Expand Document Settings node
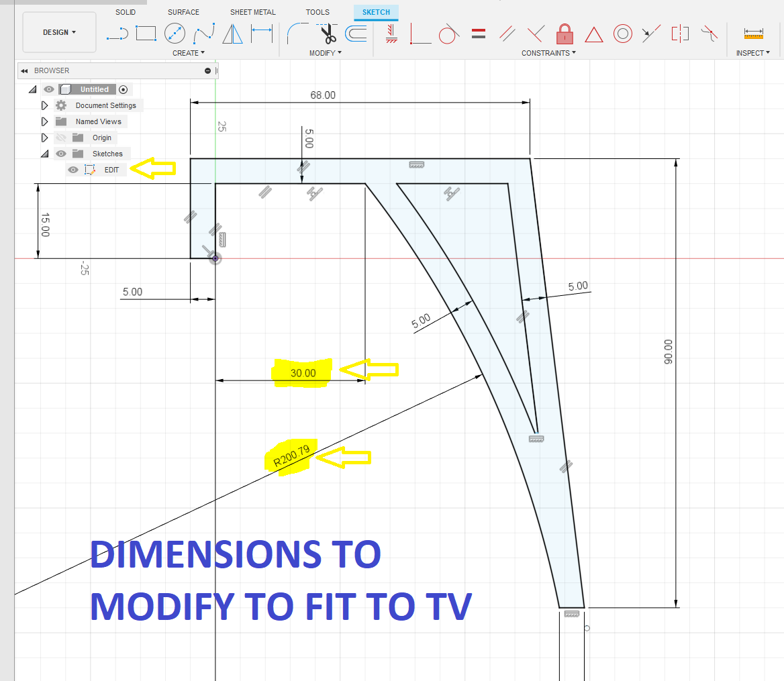This screenshot has height=681, width=784. [x=44, y=105]
